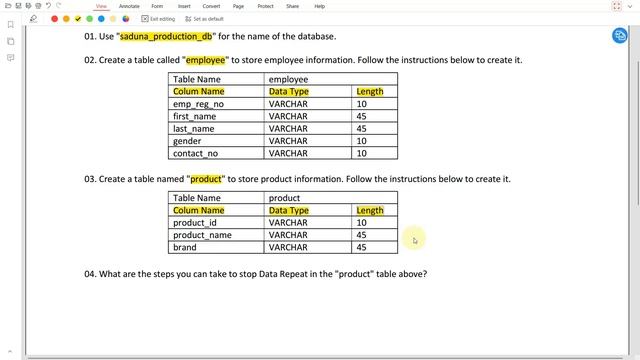Click the Open file folder icon
Image resolution: width=640 pixels, height=360 pixels.
tap(8, 6)
